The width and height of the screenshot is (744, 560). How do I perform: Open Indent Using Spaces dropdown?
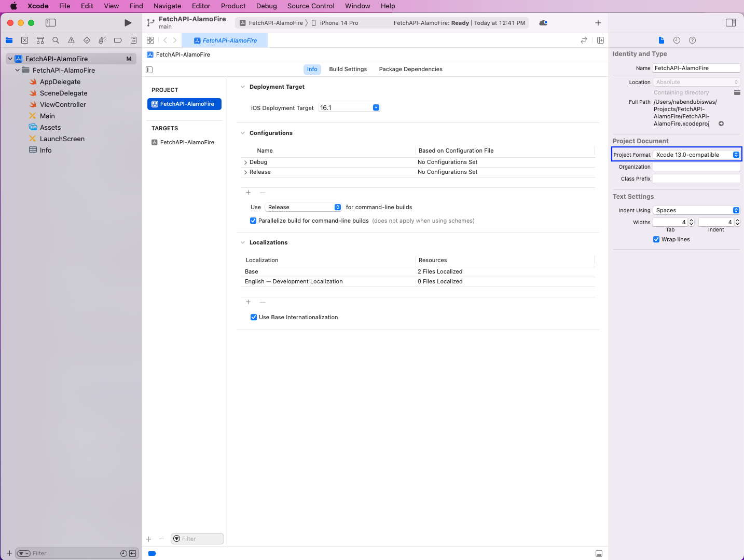(x=696, y=210)
